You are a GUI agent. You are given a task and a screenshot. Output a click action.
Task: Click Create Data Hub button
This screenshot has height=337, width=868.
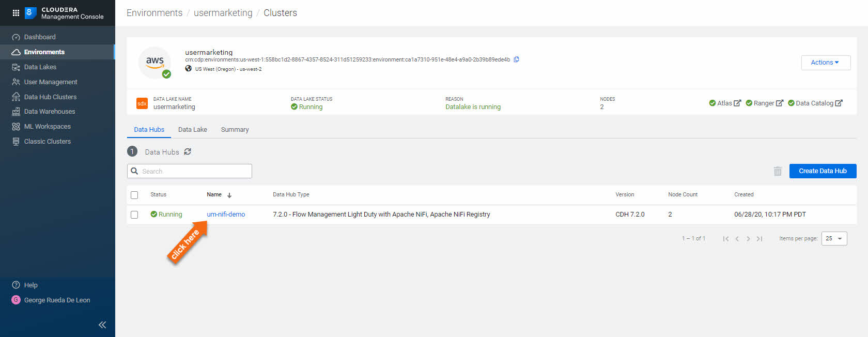click(x=823, y=171)
